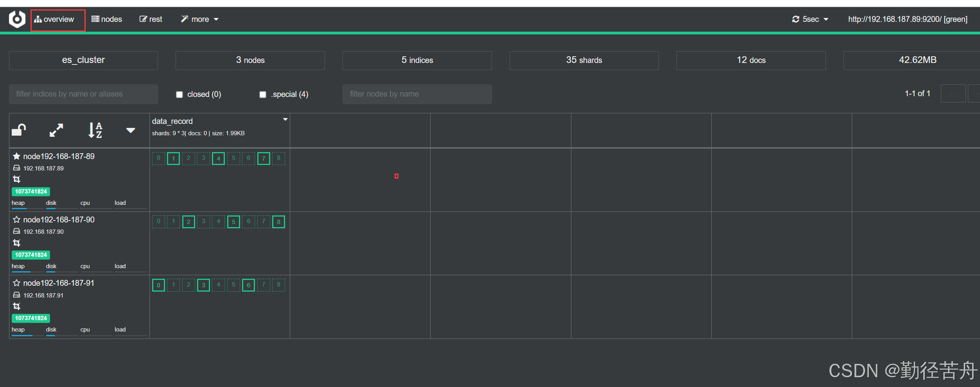Image resolution: width=980 pixels, height=387 pixels.
Task: Open the overview tab
Action: point(54,19)
